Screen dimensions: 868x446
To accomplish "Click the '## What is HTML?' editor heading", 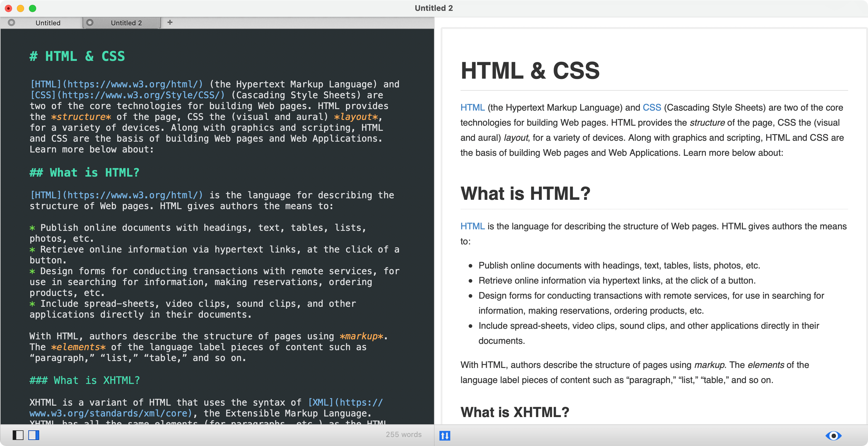I will coord(84,172).
